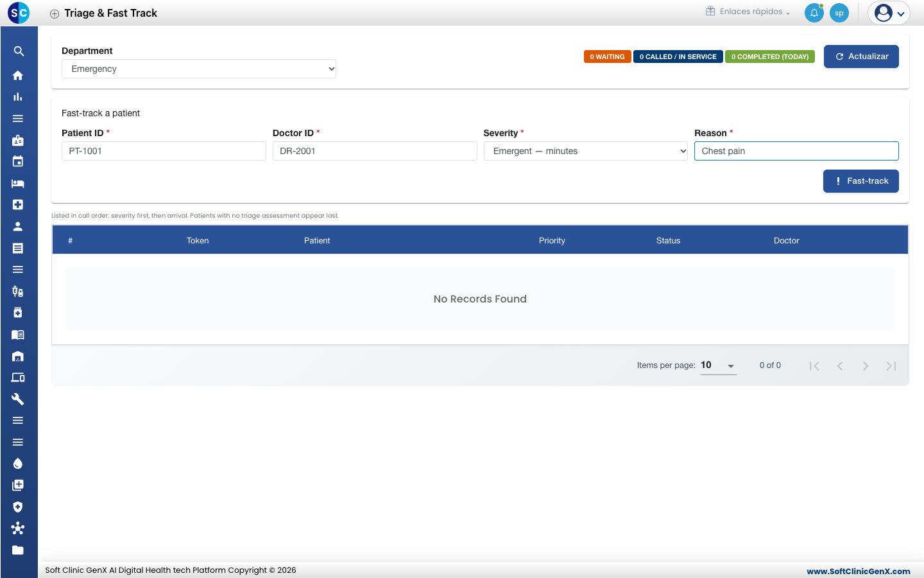Open the blood drop icon in sidebar
Screen dimensions: 924x578
[18, 464]
